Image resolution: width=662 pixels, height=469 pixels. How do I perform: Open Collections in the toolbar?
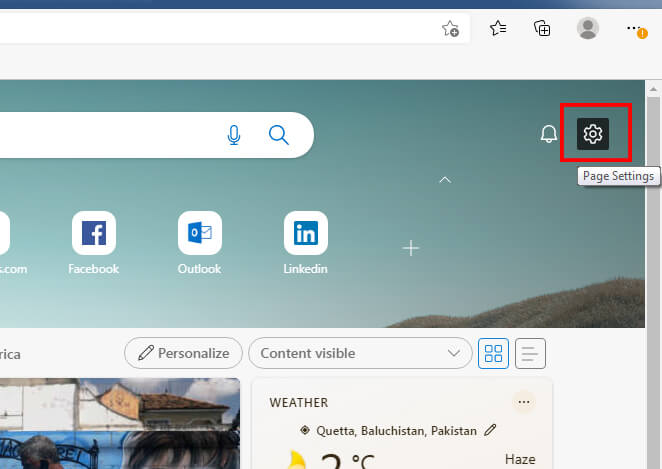pos(542,29)
